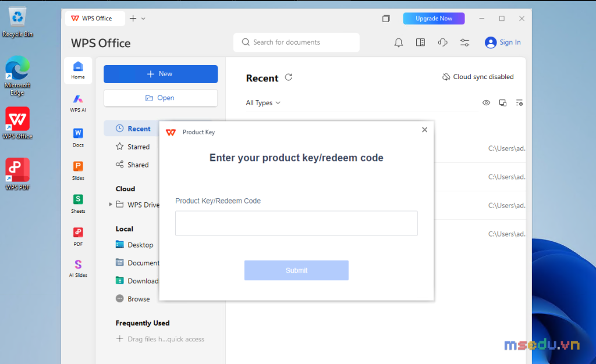Screen dimensions: 596x364
Task: Open the Sheets app icon
Action: point(78,204)
